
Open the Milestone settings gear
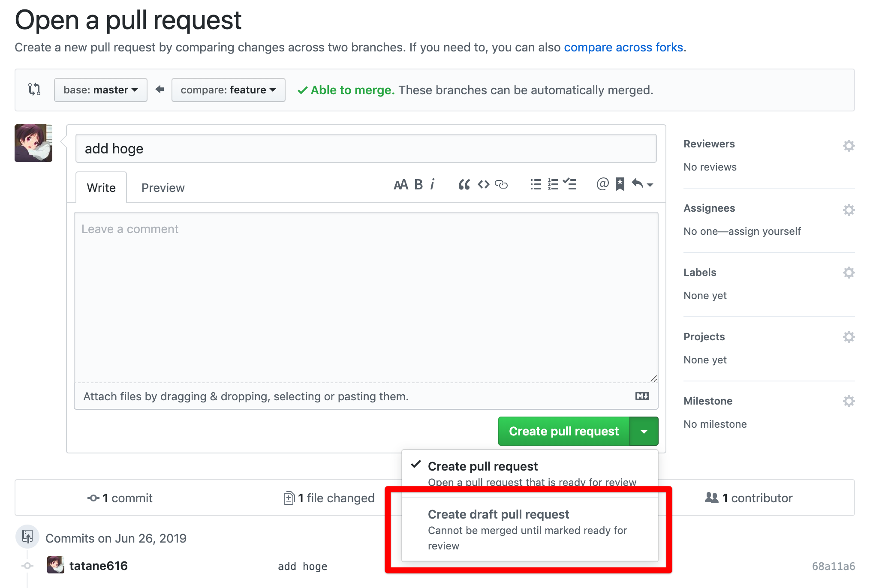(x=849, y=401)
